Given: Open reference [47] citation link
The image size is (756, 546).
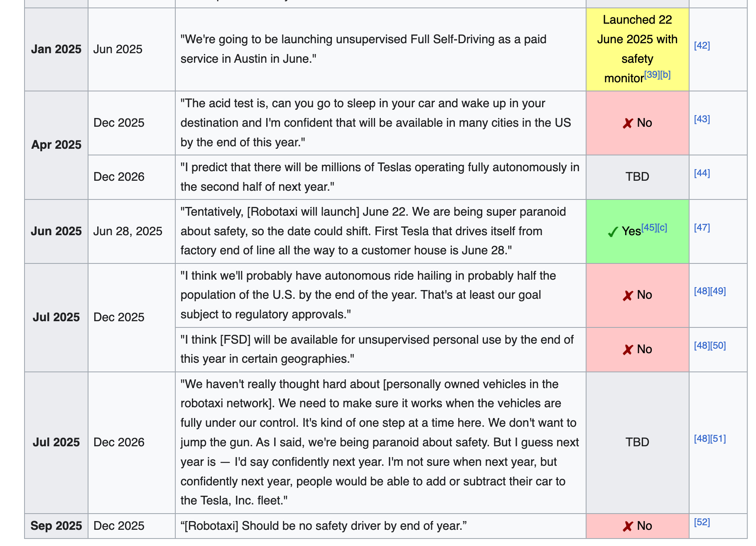Looking at the screenshot, I should (702, 227).
